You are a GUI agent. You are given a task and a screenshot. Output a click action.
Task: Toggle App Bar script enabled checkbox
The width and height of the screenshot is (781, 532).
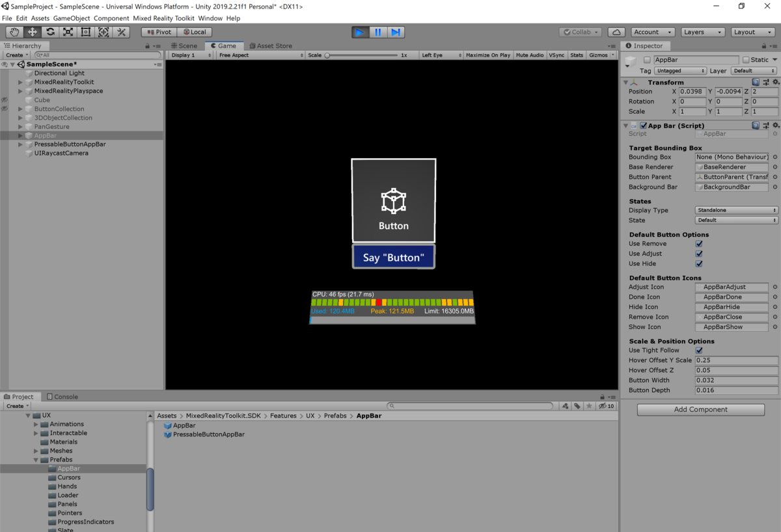click(644, 126)
